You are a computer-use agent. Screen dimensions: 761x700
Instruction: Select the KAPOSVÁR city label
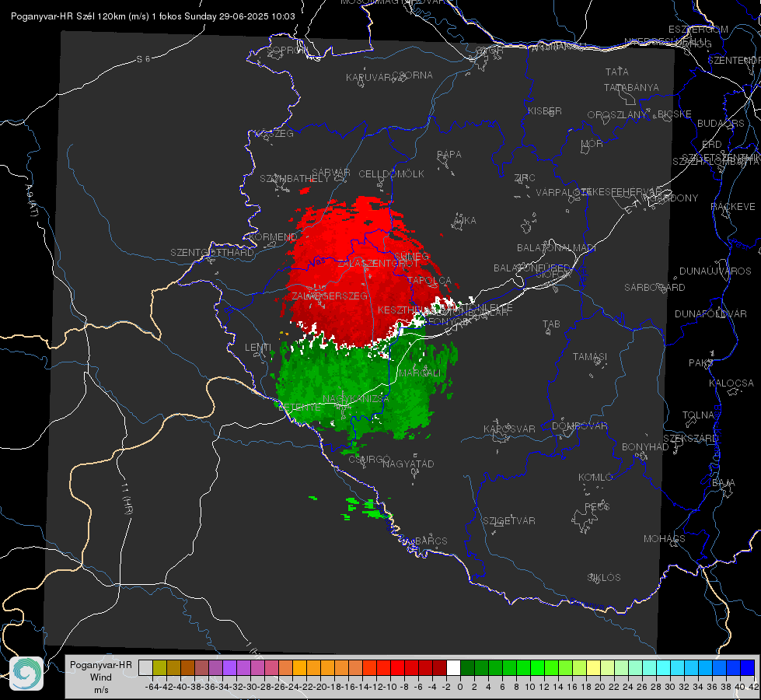[509, 429]
